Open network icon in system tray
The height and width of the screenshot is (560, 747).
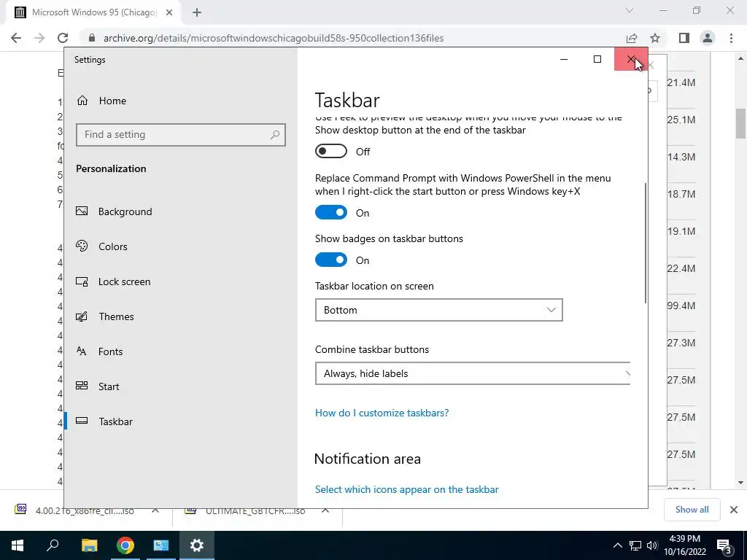[x=635, y=545]
